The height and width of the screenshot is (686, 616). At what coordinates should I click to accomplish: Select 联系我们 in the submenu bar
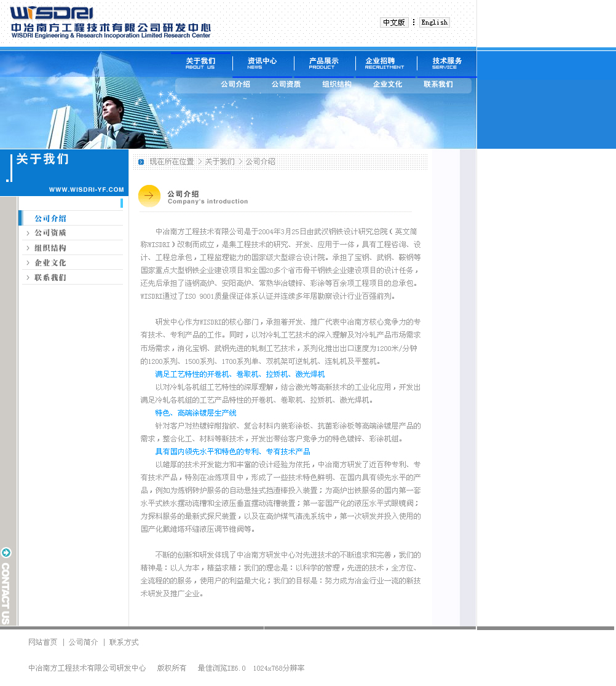(438, 84)
